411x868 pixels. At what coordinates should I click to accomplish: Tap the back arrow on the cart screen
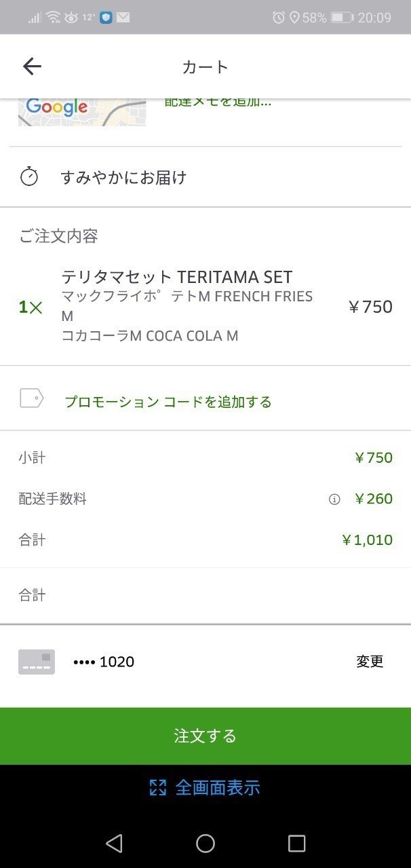(31, 66)
